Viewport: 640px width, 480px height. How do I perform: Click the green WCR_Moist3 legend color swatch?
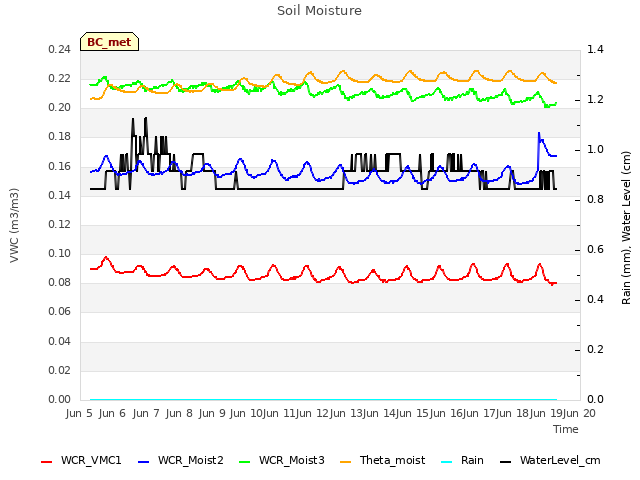click(x=244, y=462)
